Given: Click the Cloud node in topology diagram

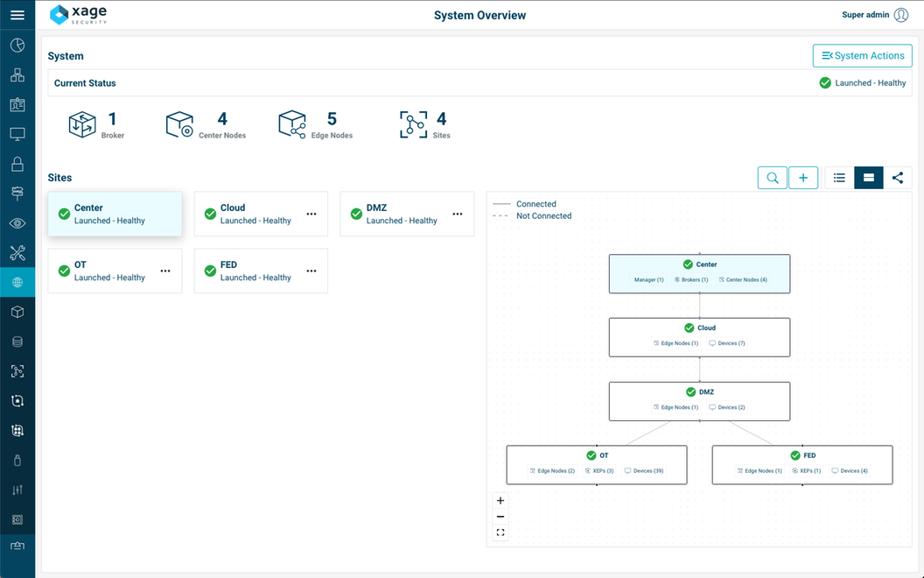Looking at the screenshot, I should point(699,337).
